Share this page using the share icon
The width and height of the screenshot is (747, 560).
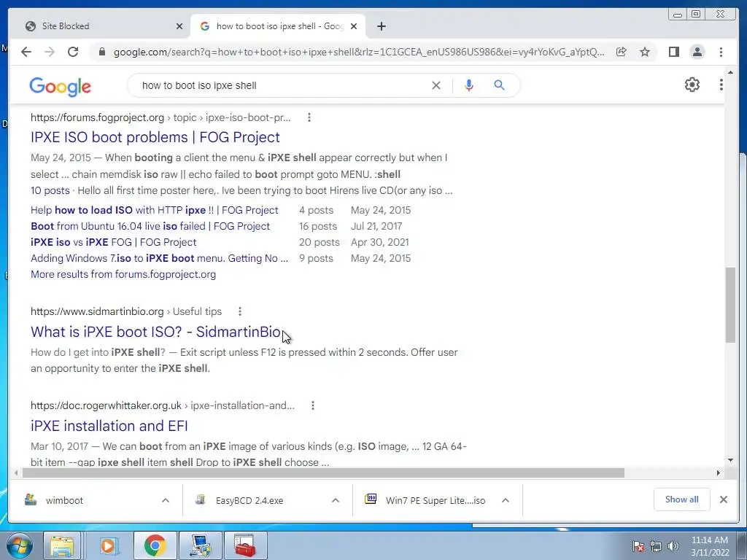pyautogui.click(x=622, y=52)
